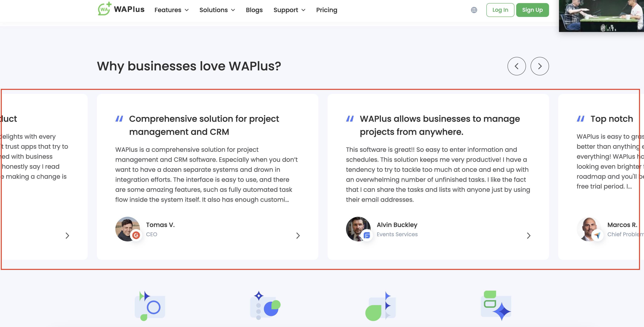Open the Blogs page
This screenshot has width=644, height=327.
[x=254, y=10]
